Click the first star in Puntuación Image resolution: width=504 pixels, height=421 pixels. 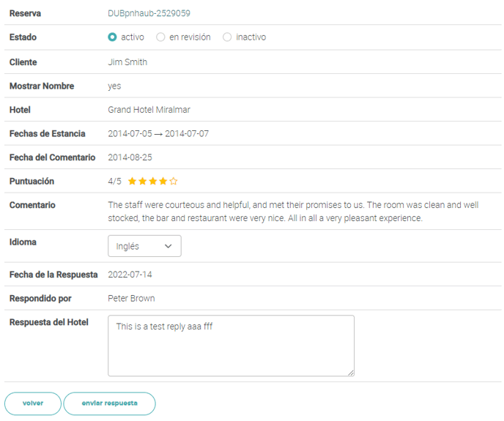click(133, 182)
